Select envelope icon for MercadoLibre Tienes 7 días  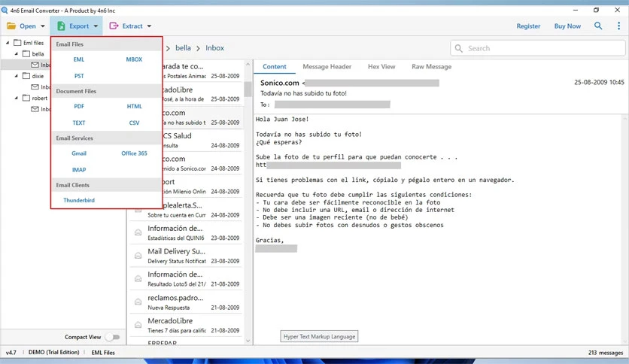(x=138, y=325)
